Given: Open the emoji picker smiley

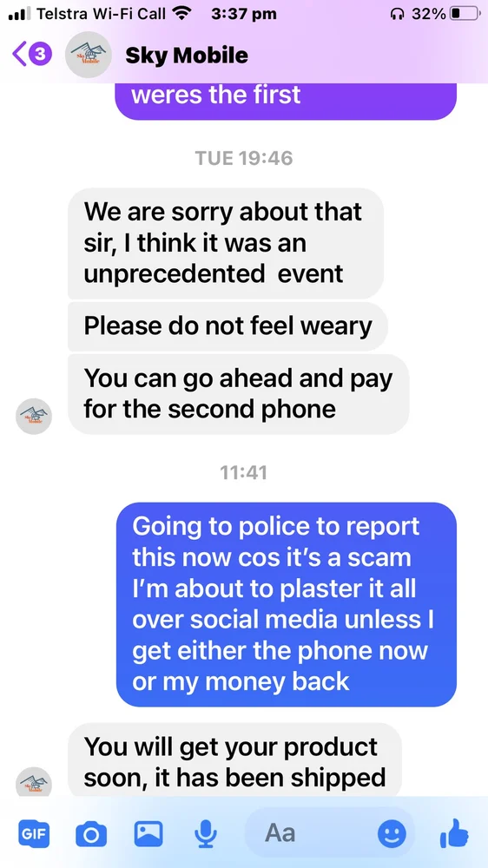Looking at the screenshot, I should point(392,833).
